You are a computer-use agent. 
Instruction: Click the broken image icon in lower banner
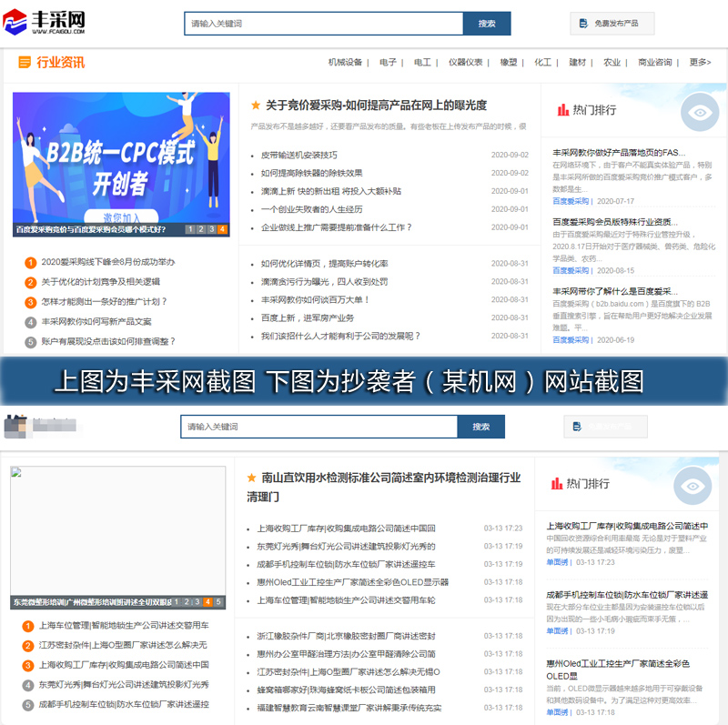[16, 473]
